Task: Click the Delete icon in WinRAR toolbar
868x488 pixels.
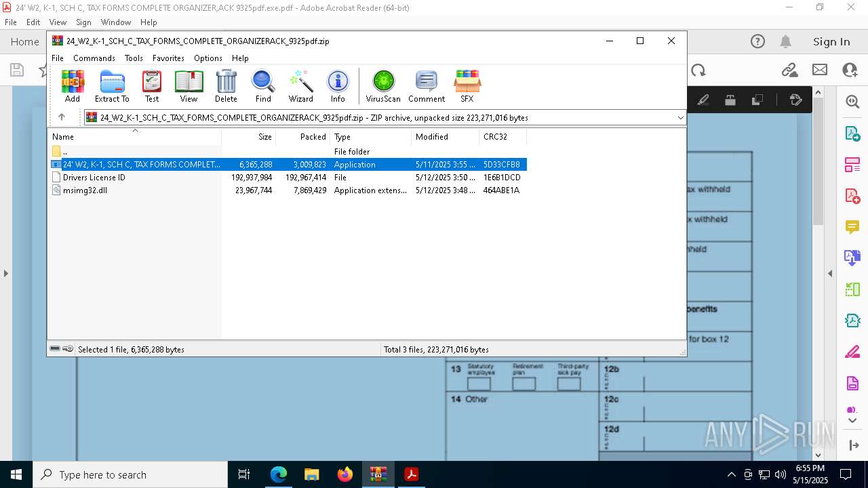Action: tap(226, 86)
